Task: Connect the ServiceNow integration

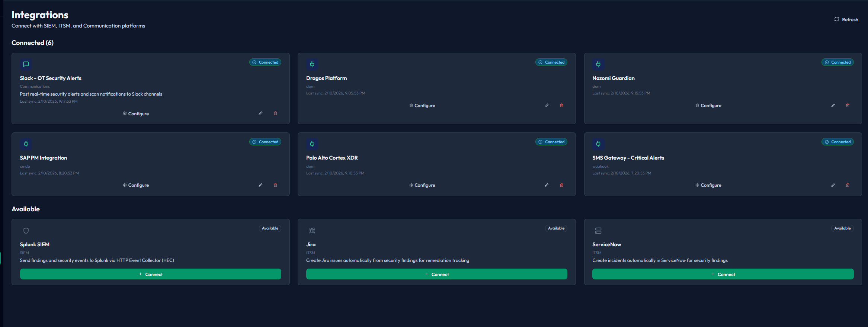Action: tap(723, 274)
